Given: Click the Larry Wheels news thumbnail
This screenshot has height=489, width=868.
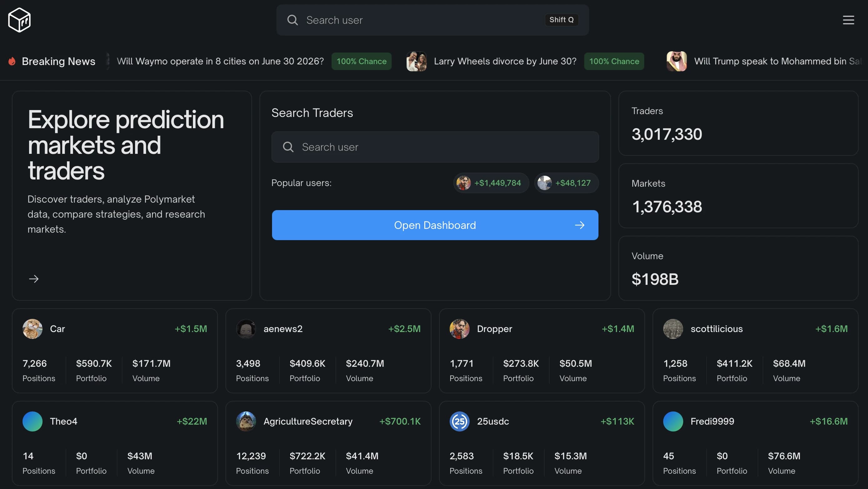Looking at the screenshot, I should click(416, 61).
